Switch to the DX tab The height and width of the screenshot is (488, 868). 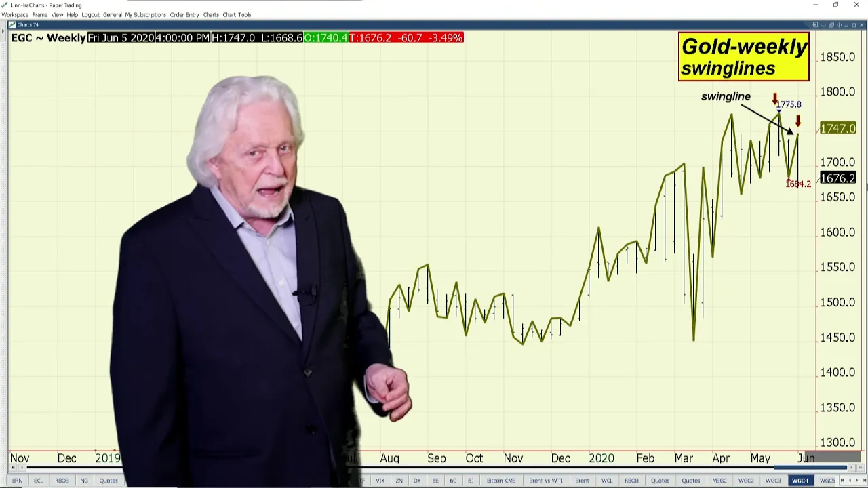click(417, 481)
